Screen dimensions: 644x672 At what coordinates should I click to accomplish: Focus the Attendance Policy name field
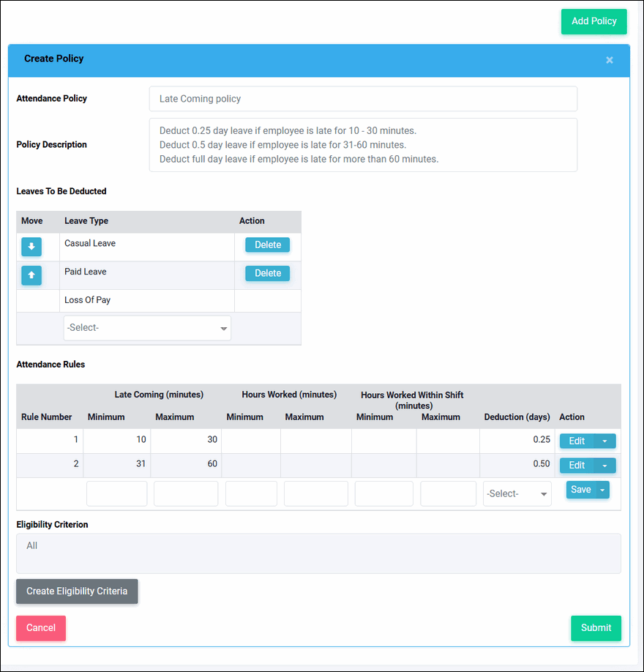tap(363, 99)
